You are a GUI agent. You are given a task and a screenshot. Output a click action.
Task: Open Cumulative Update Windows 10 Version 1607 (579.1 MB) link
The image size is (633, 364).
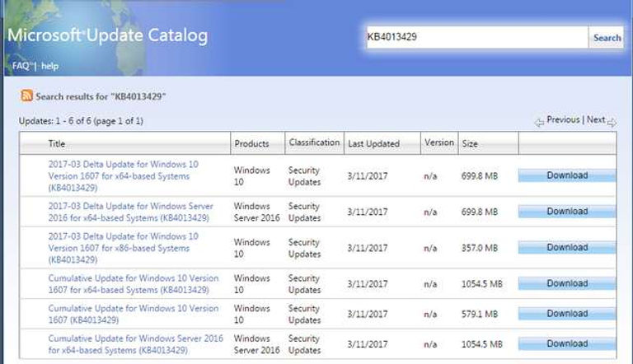coord(134,314)
